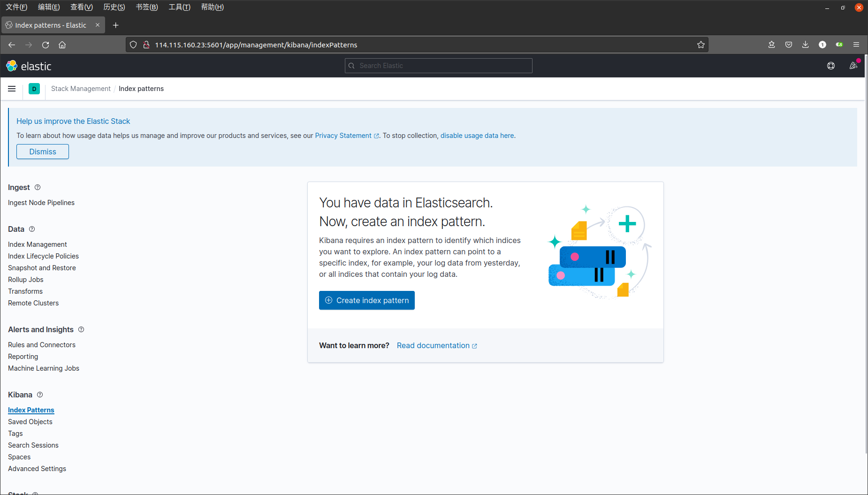Image resolution: width=868 pixels, height=495 pixels.
Task: Open the 帮助(H) menu
Action: point(212,7)
